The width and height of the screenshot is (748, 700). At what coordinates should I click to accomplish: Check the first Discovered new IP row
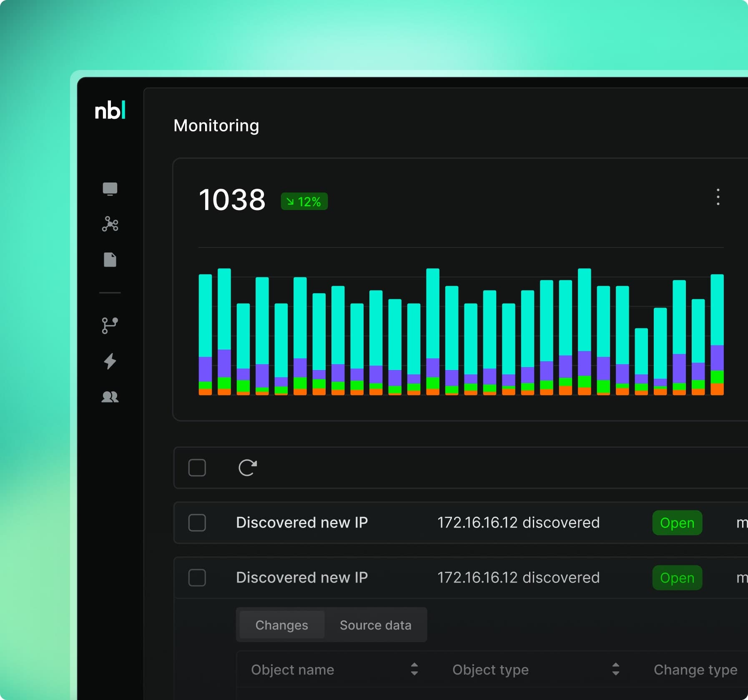[197, 522]
